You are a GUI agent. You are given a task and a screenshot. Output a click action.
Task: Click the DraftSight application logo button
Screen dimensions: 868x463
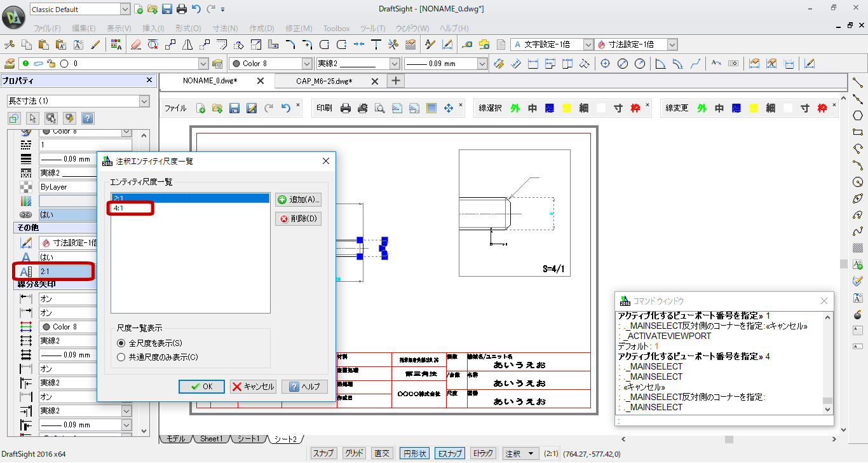click(13, 18)
